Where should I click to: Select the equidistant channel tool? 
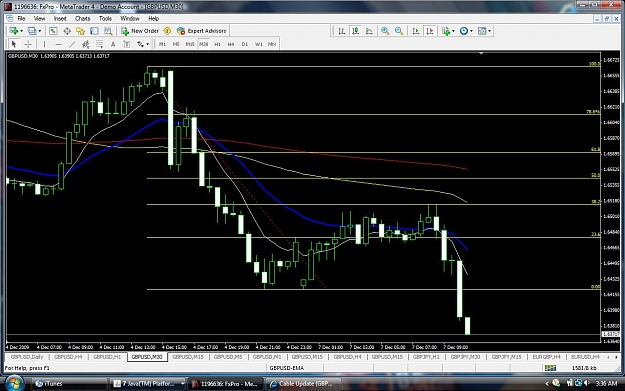click(85, 44)
